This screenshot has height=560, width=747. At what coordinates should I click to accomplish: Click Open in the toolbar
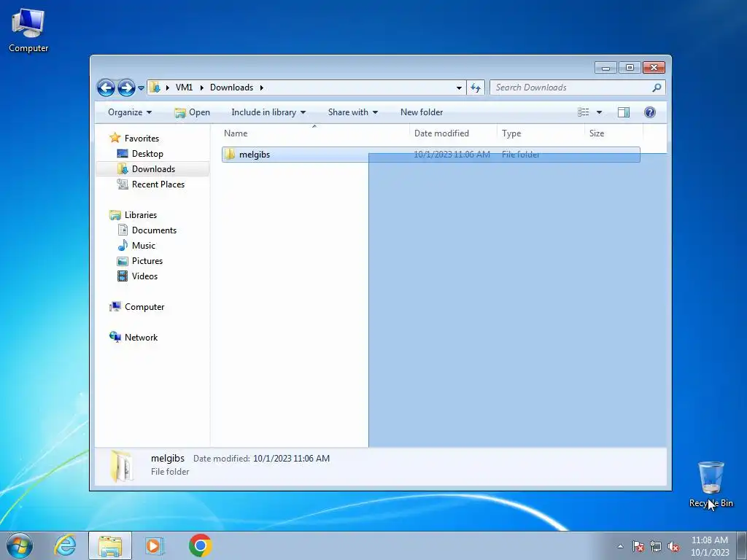(192, 112)
